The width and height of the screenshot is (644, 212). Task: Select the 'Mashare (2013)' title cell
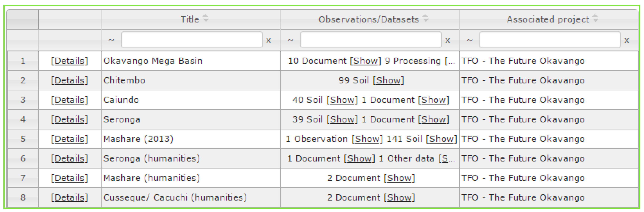pos(191,139)
